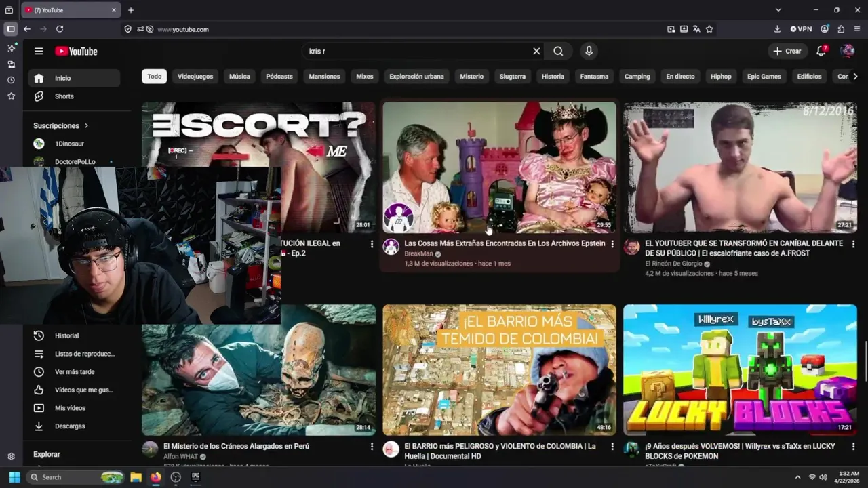Open options for the Epstein archives video
This screenshot has width=868, height=488.
pyautogui.click(x=612, y=243)
